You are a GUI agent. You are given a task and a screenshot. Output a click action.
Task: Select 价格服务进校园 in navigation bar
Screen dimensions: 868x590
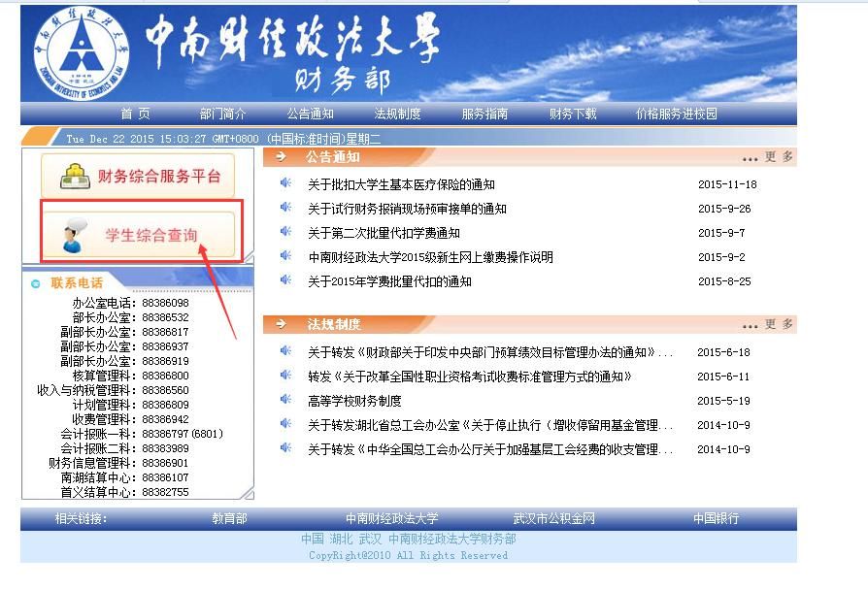click(x=676, y=114)
